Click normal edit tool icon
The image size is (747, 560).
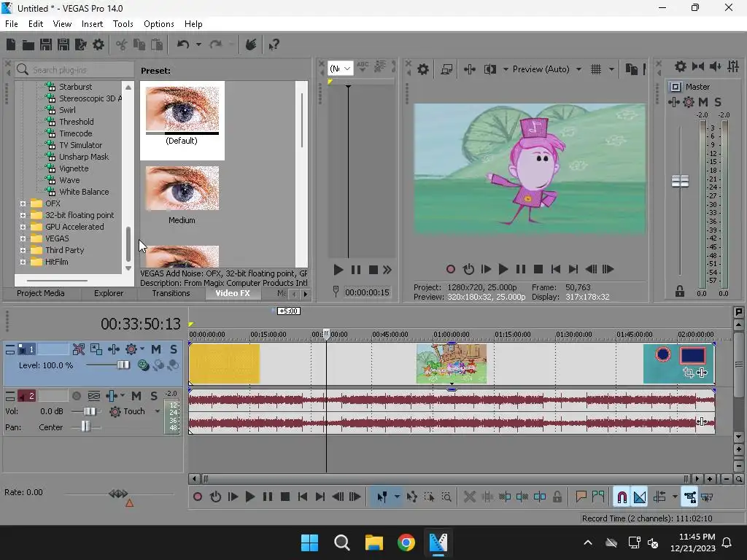pyautogui.click(x=382, y=497)
